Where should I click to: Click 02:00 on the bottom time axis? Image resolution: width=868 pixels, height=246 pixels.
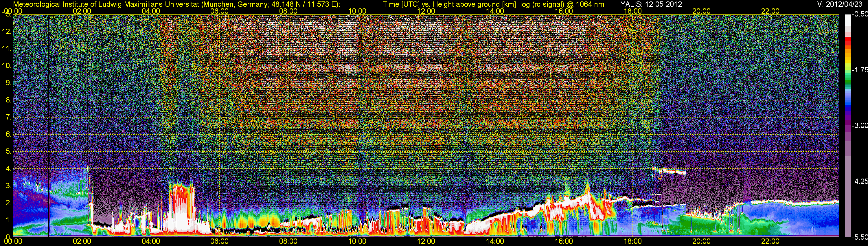click(82, 241)
